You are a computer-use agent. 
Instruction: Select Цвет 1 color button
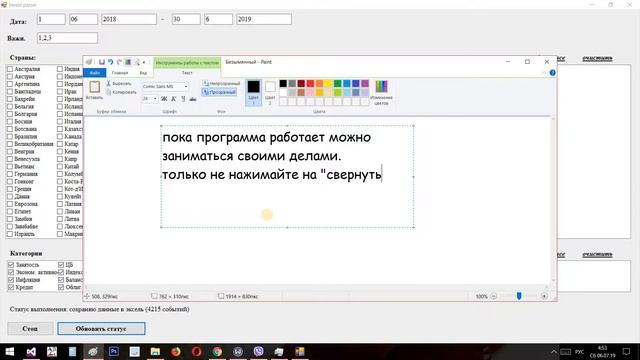pos(253,92)
